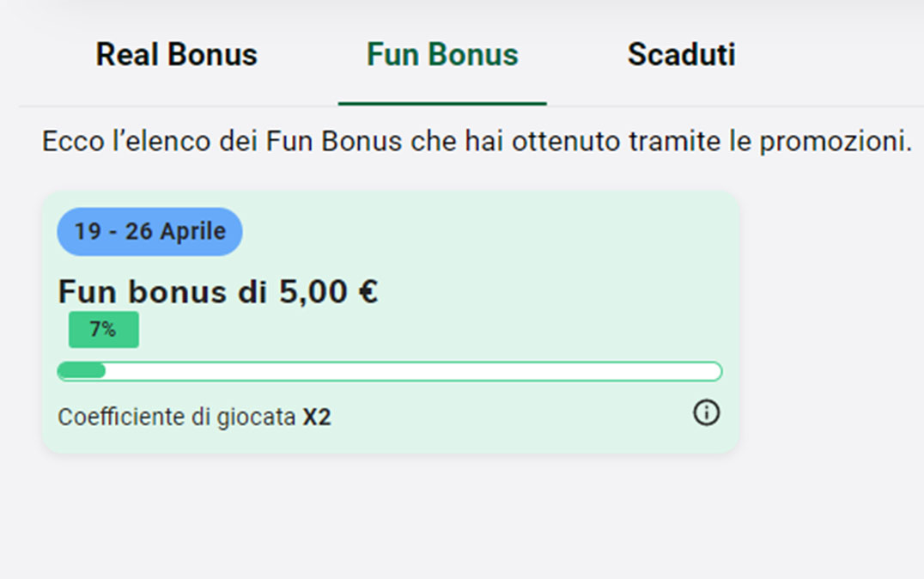Image resolution: width=924 pixels, height=579 pixels.
Task: Click the word Aprile in the date badge
Action: coord(192,232)
